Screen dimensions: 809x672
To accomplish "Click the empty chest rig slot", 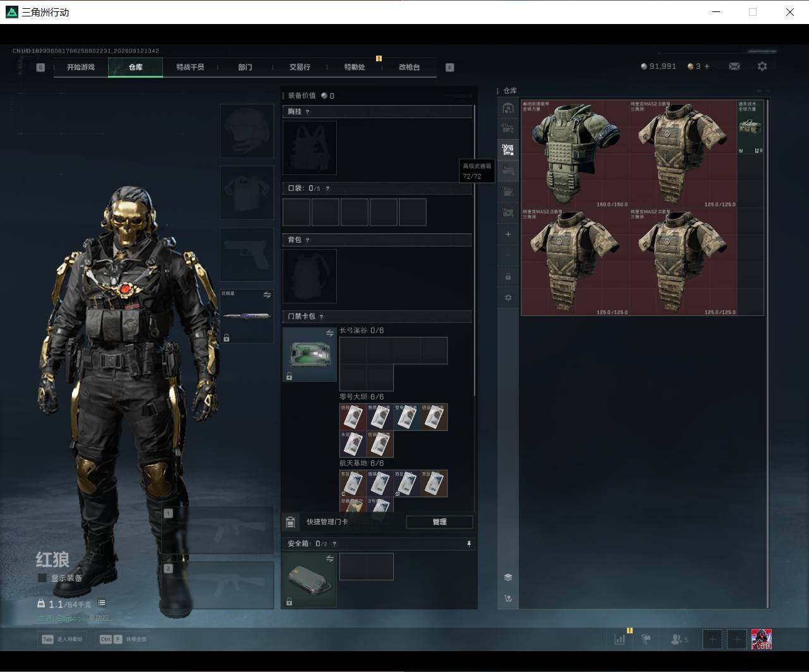I will click(310, 148).
